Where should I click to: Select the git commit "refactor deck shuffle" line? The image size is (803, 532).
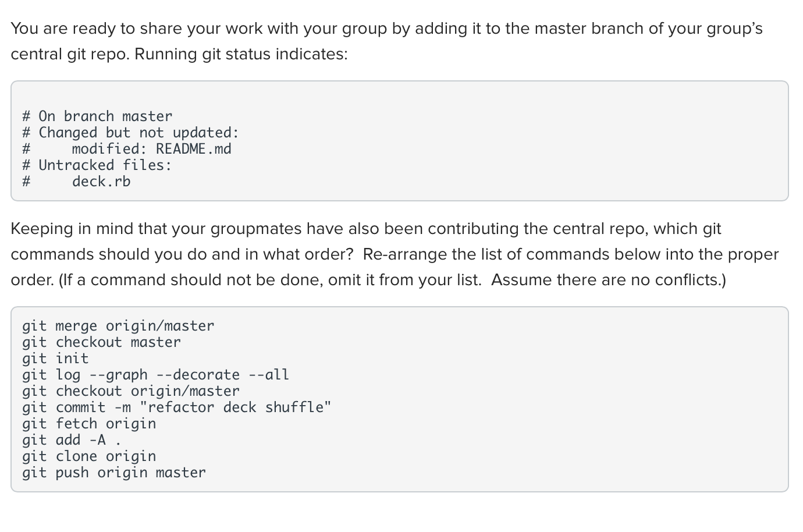[176, 407]
